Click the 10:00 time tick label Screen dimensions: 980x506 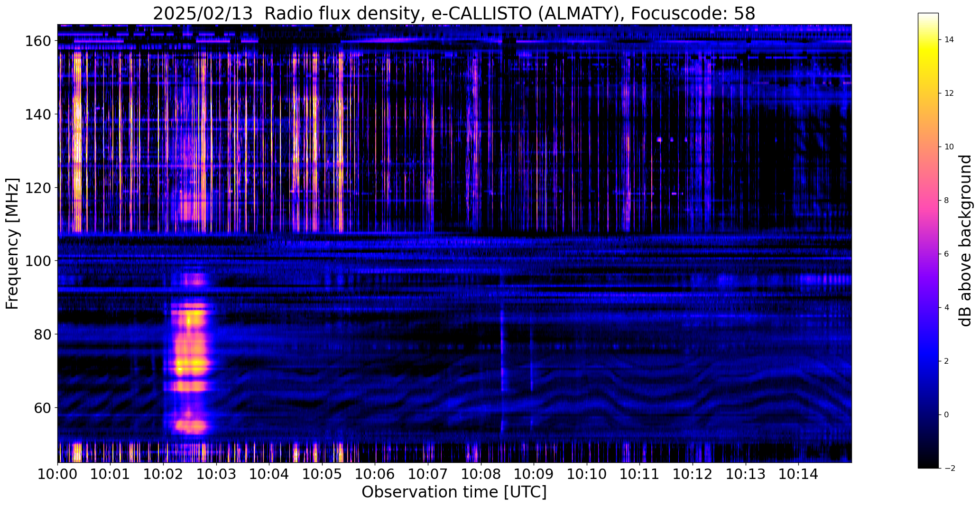click(x=57, y=474)
